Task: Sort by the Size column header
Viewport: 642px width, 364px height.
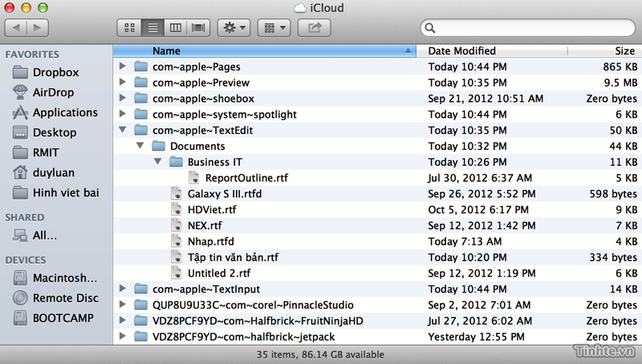Action: (605, 51)
